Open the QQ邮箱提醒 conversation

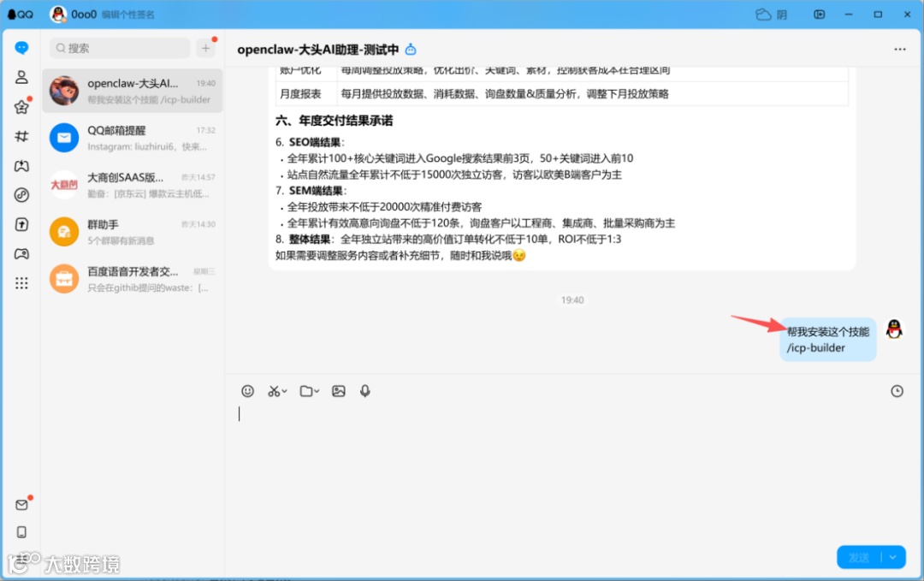[x=133, y=138]
